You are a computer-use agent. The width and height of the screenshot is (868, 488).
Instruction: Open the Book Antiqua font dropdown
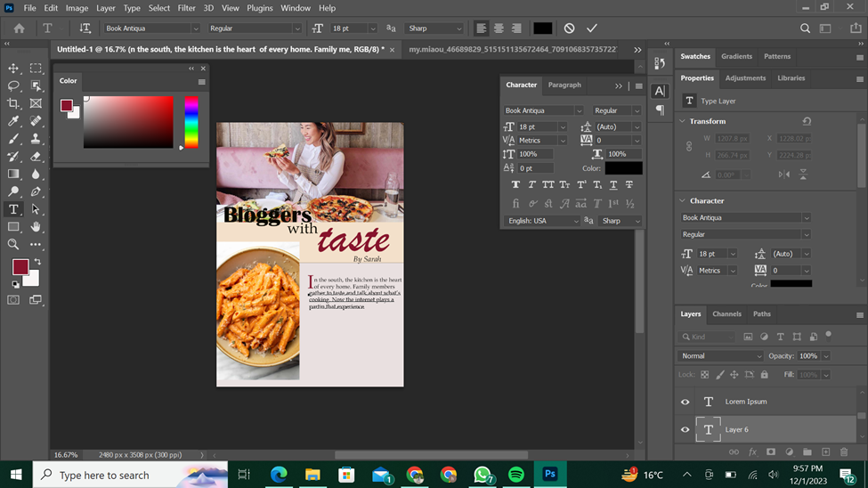(x=194, y=28)
